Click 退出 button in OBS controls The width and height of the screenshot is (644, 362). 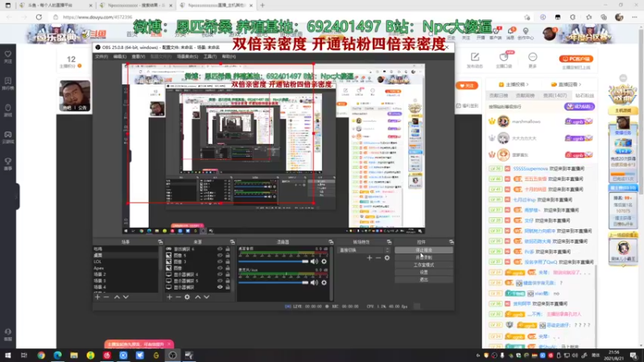pyautogui.click(x=424, y=279)
